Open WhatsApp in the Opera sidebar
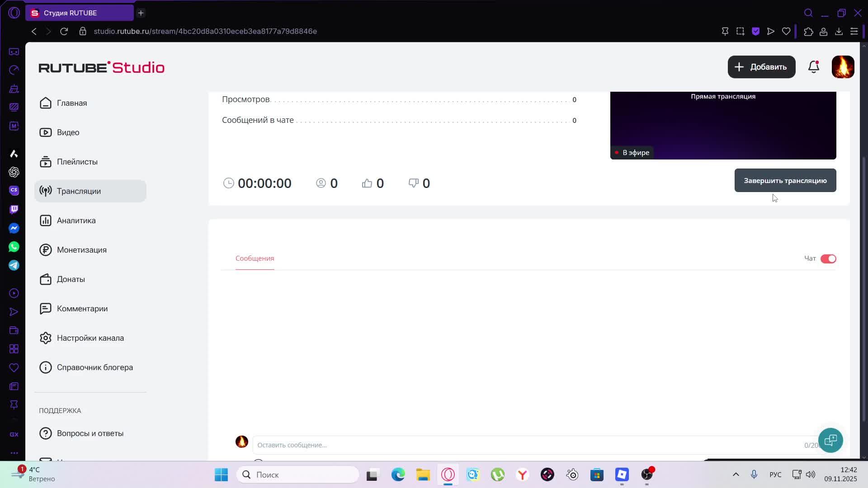This screenshot has width=868, height=488. coord(14,247)
